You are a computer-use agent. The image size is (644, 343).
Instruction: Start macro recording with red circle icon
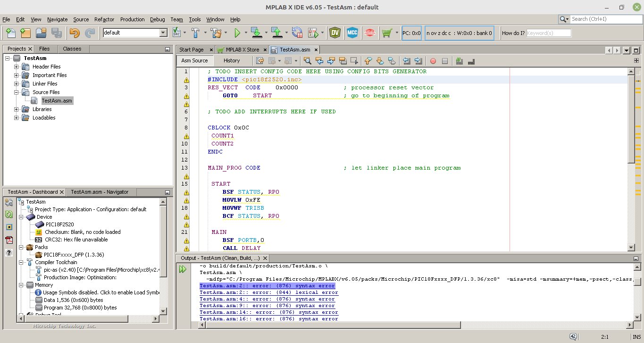pyautogui.click(x=433, y=60)
